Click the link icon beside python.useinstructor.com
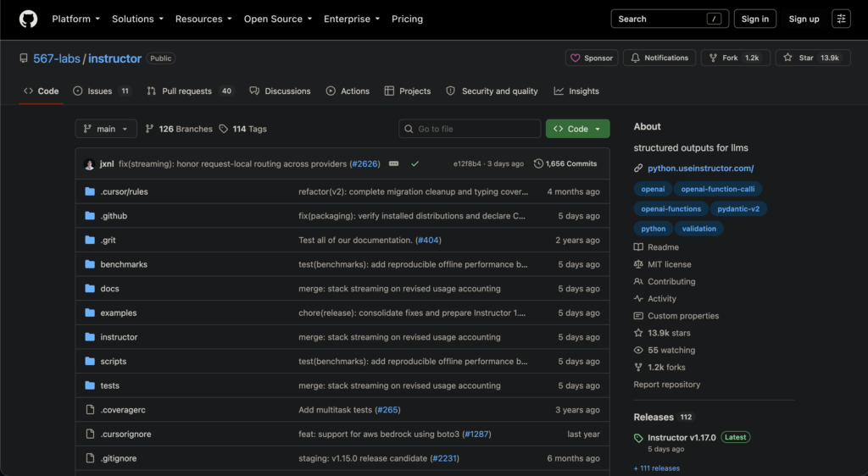Viewport: 868px width, 476px height. [x=638, y=168]
